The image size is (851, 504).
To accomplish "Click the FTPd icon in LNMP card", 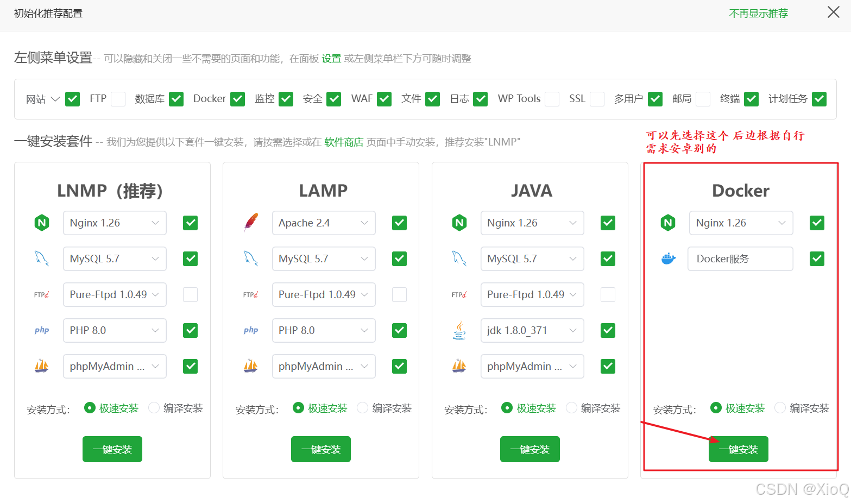I will click(x=42, y=294).
